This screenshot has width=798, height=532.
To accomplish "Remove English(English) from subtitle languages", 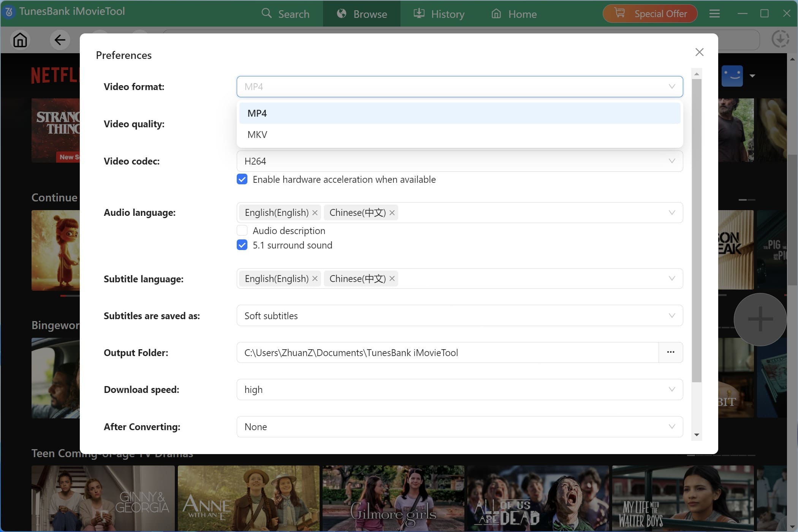I will [x=315, y=279].
